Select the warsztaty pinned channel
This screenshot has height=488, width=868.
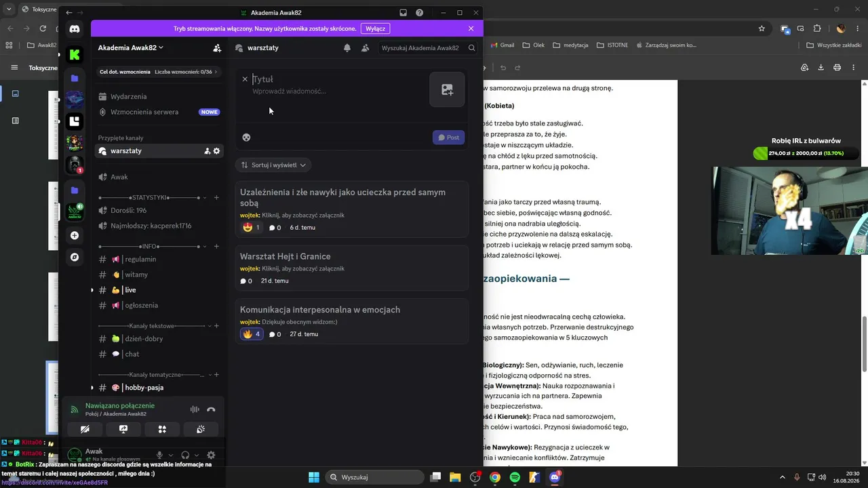159,151
